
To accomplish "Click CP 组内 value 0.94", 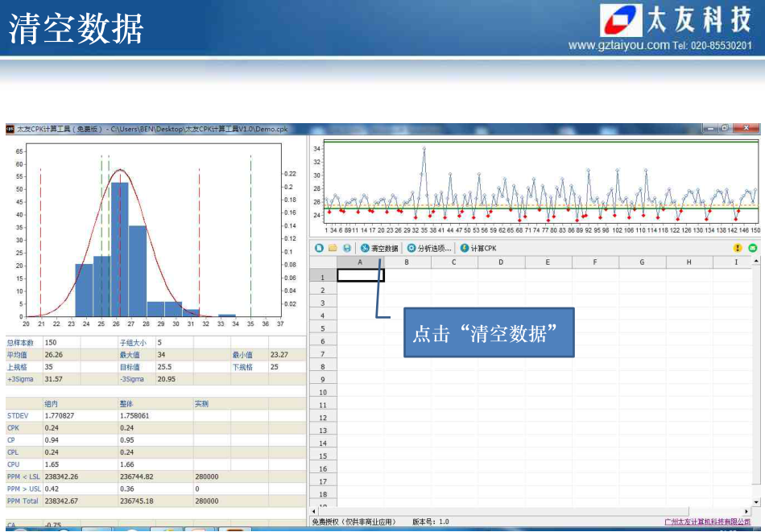I will click(52, 439).
